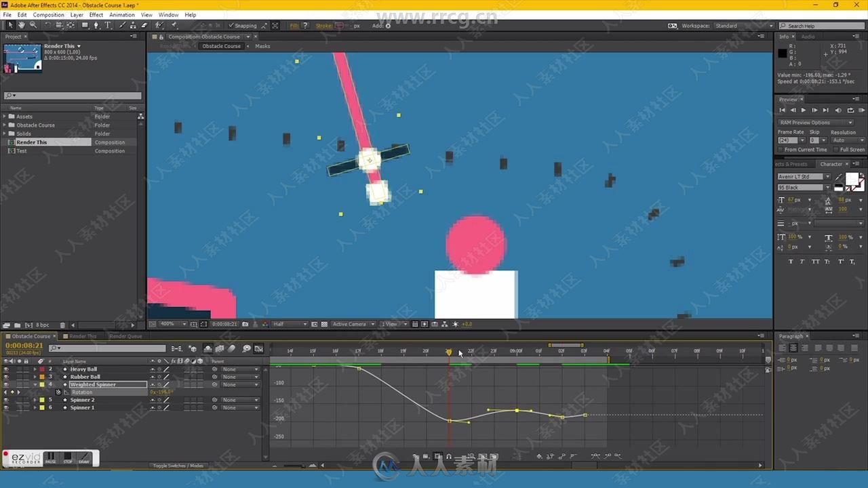Click the current time indicator marker

point(449,352)
